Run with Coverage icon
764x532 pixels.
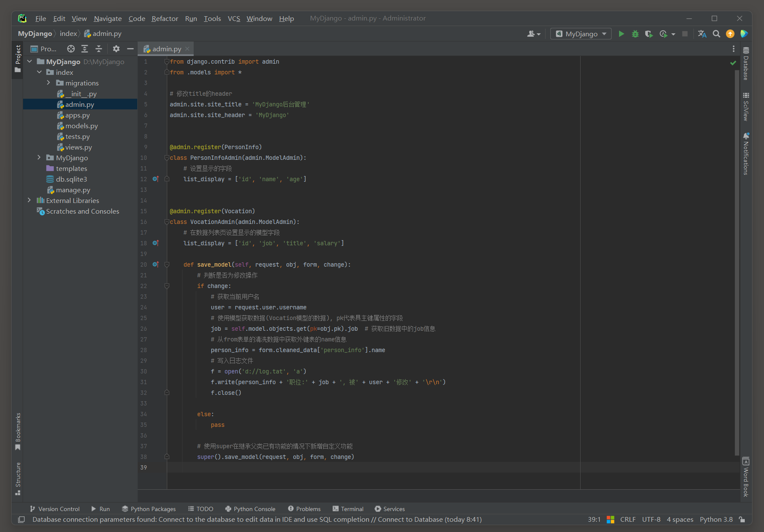pos(649,34)
